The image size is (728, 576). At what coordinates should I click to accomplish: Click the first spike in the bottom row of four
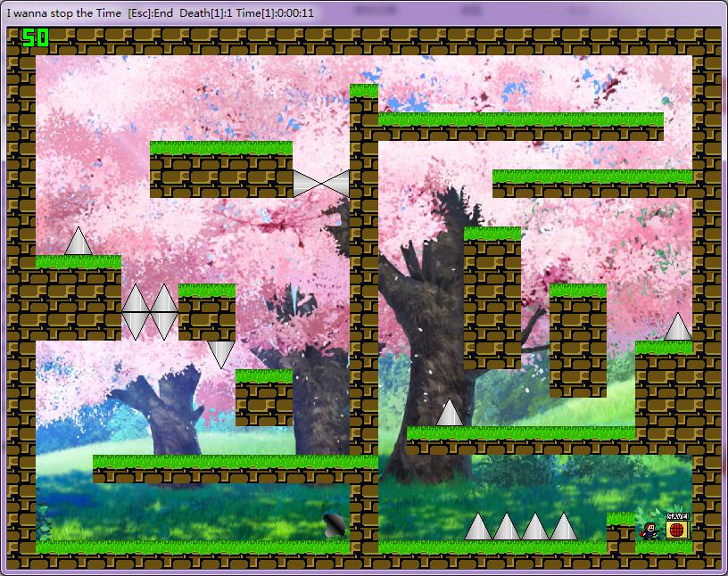click(478, 526)
